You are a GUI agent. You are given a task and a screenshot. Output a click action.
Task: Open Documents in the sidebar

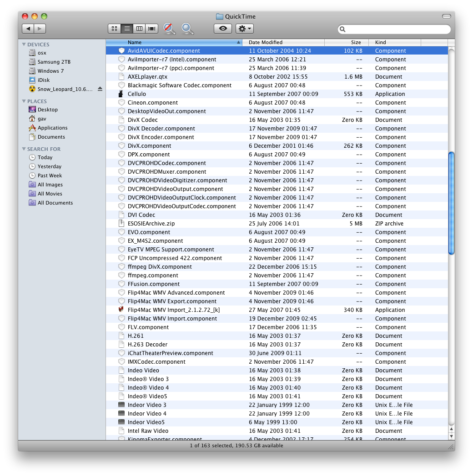(51, 137)
